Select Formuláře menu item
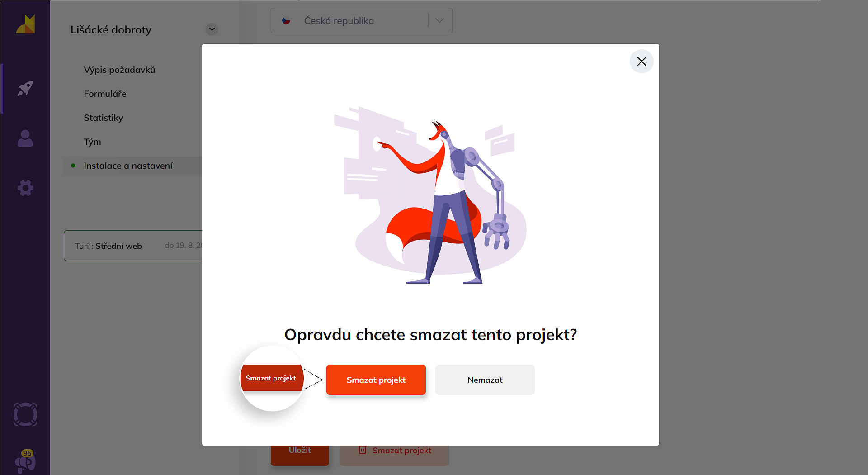 click(x=105, y=94)
